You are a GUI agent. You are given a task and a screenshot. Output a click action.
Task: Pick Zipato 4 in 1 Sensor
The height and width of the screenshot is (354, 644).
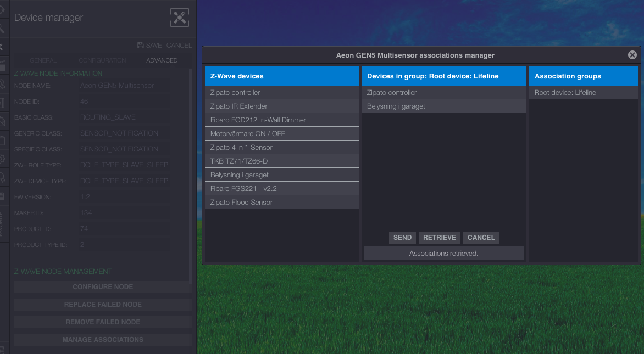coord(282,147)
